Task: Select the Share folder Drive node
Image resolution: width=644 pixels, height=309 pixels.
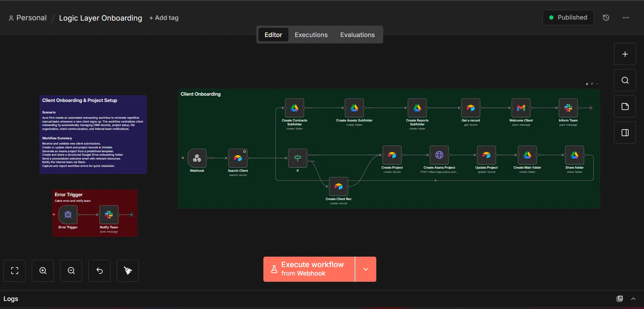Action: 574,155
